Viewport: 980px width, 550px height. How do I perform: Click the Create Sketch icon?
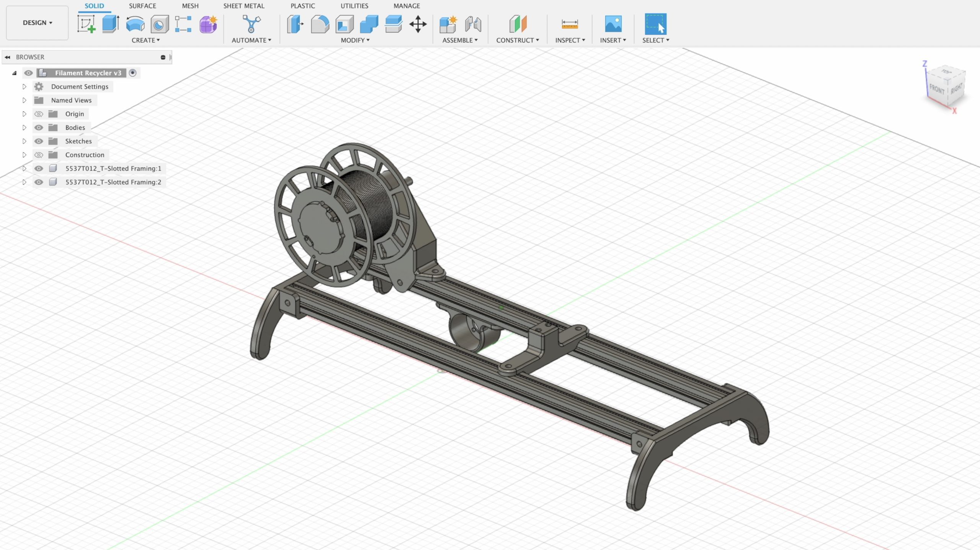86,24
